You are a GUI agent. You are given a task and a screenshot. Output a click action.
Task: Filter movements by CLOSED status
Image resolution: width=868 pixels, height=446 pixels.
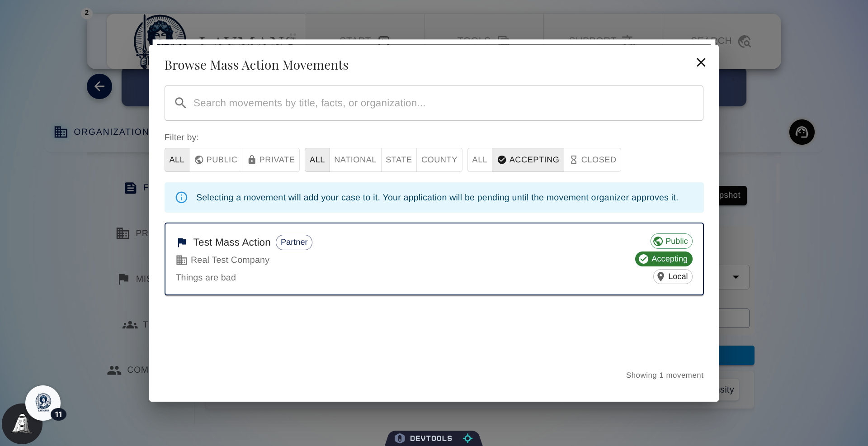[593, 160]
